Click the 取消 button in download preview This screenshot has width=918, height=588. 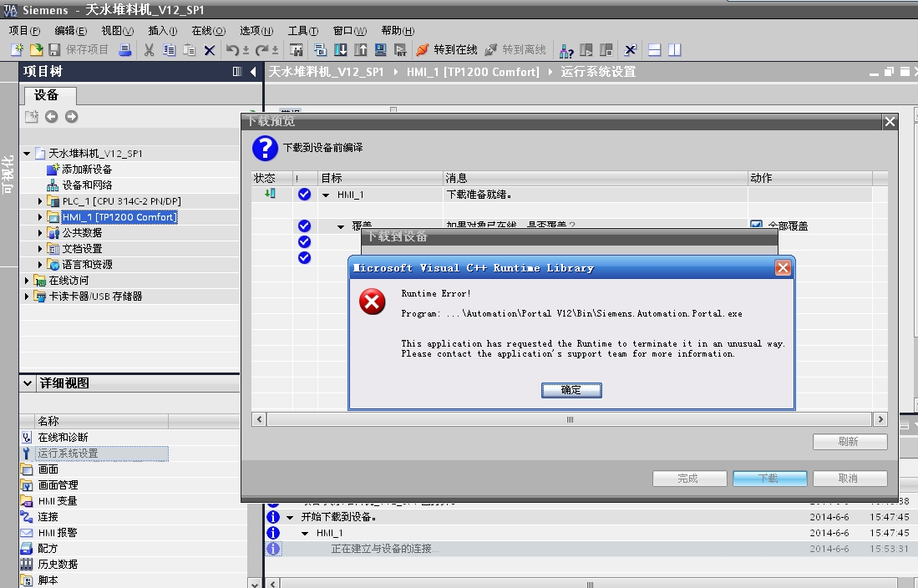click(x=850, y=479)
